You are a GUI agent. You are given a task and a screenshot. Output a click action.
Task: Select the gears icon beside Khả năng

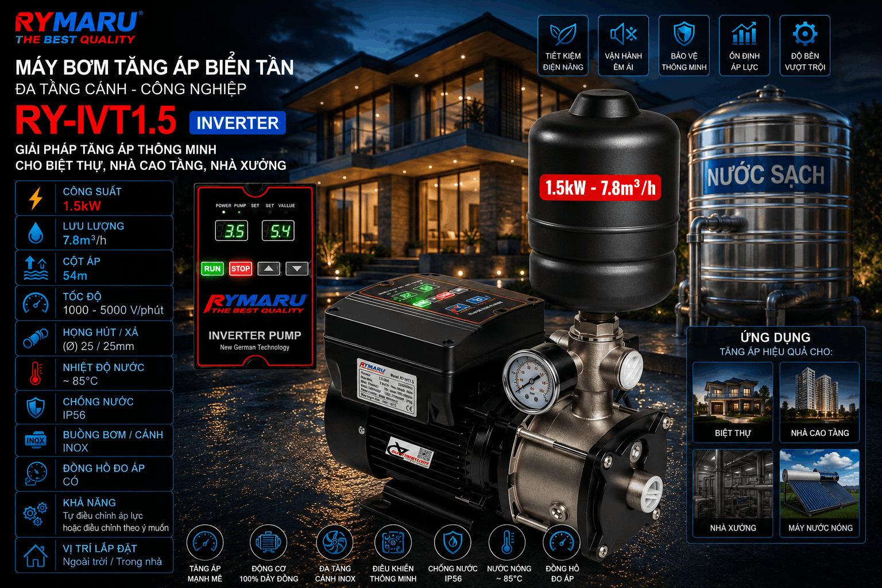click(36, 514)
